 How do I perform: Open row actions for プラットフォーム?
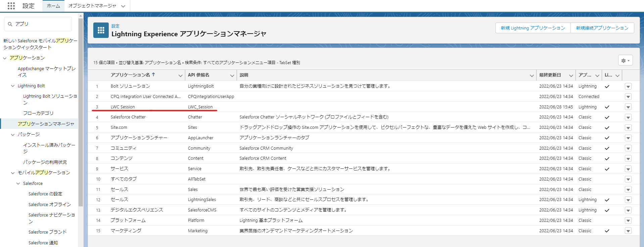[x=628, y=220]
